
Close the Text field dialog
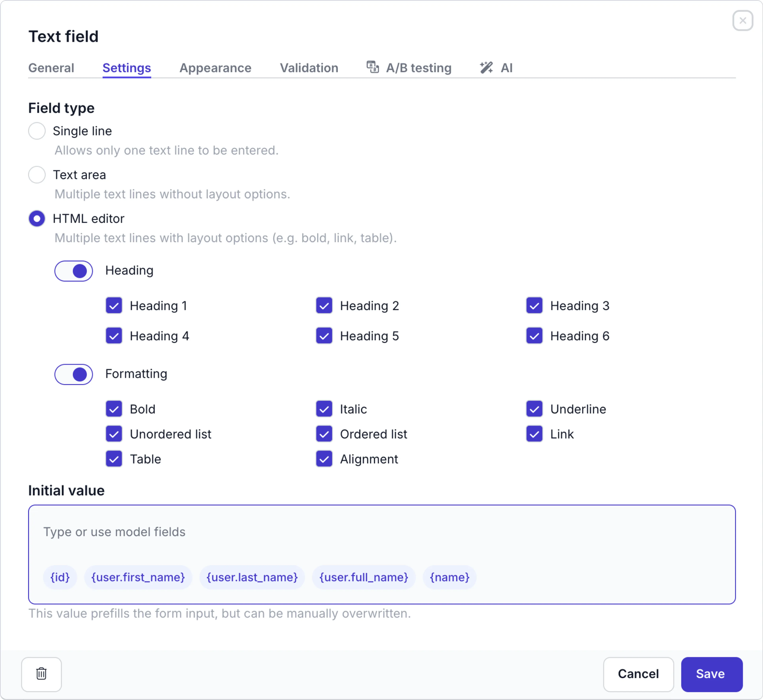[743, 20]
